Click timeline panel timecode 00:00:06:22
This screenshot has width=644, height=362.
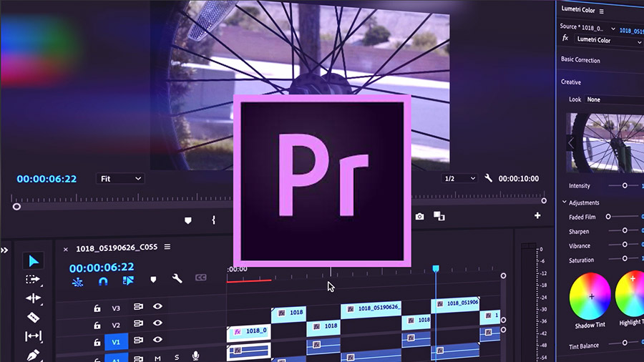(102, 268)
